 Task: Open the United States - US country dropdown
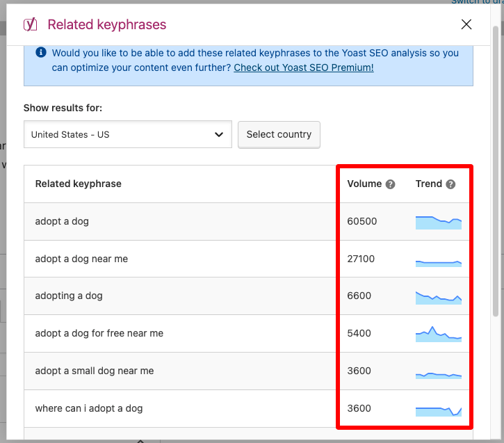[128, 134]
